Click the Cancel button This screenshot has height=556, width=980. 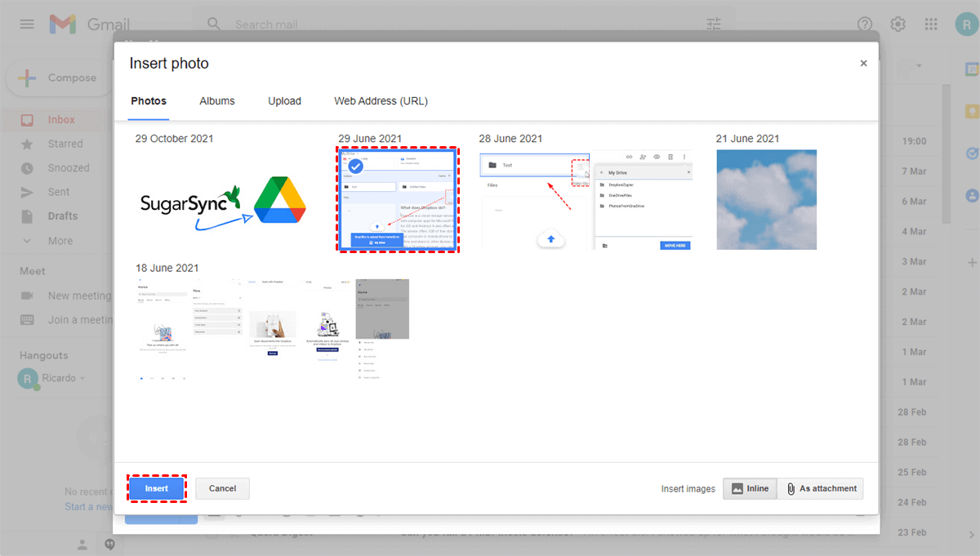(x=222, y=488)
